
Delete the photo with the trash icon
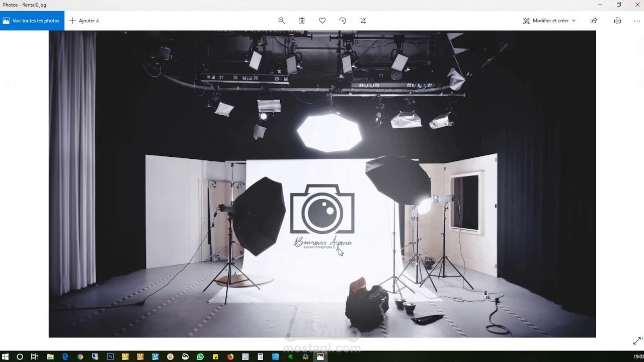[302, 21]
